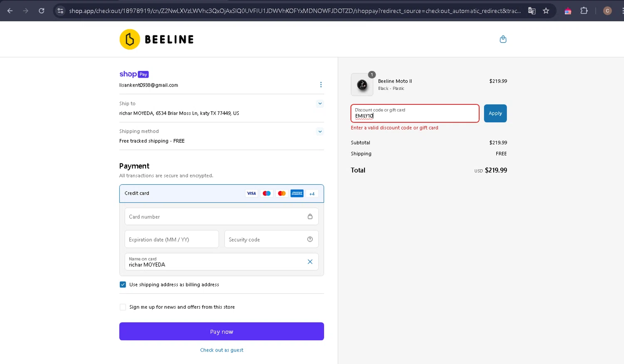This screenshot has width=624, height=364.
Task: Open security code help icon
Action: (x=310, y=239)
